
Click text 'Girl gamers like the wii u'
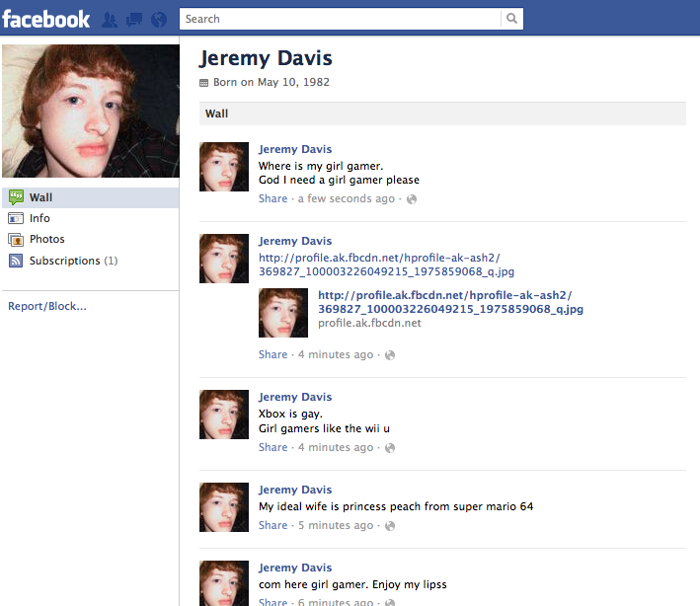324,429
